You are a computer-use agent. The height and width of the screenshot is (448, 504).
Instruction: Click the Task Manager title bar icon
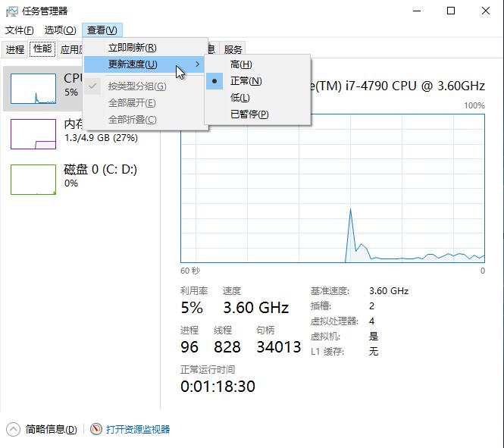pyautogui.click(x=12, y=11)
